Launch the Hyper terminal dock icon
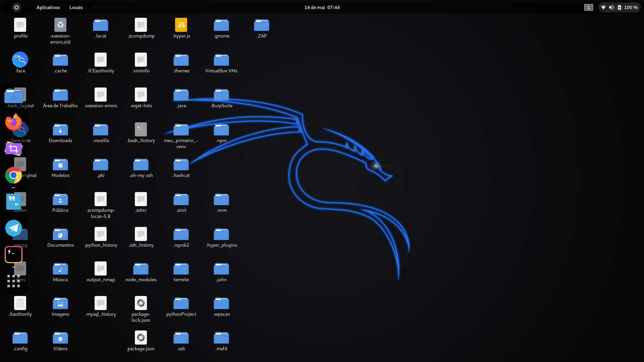Viewport: 644px width, 362px height. (13, 254)
